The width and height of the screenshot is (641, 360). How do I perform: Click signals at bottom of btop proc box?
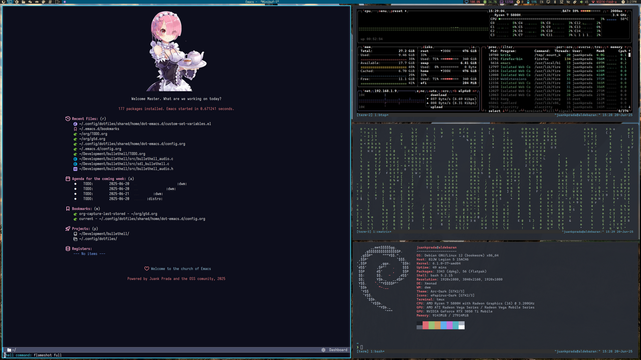coord(565,110)
